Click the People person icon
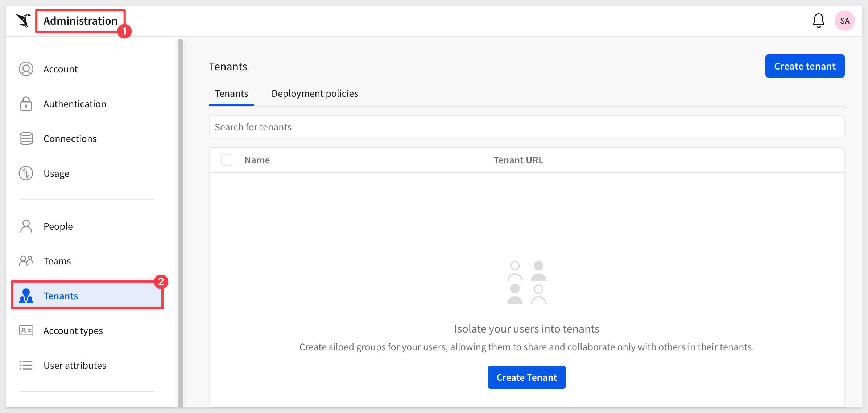The image size is (868, 413). point(26,226)
